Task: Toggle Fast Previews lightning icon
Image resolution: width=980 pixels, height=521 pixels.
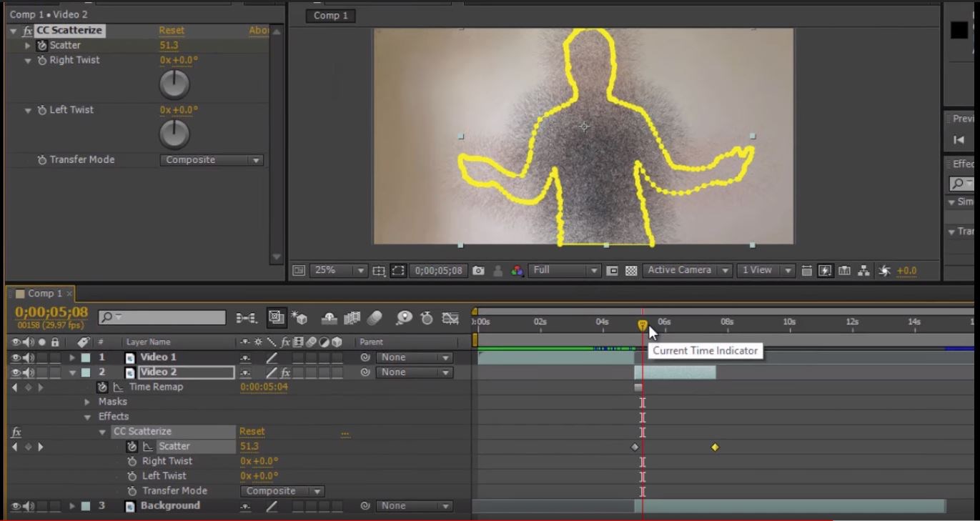Action: (825, 271)
